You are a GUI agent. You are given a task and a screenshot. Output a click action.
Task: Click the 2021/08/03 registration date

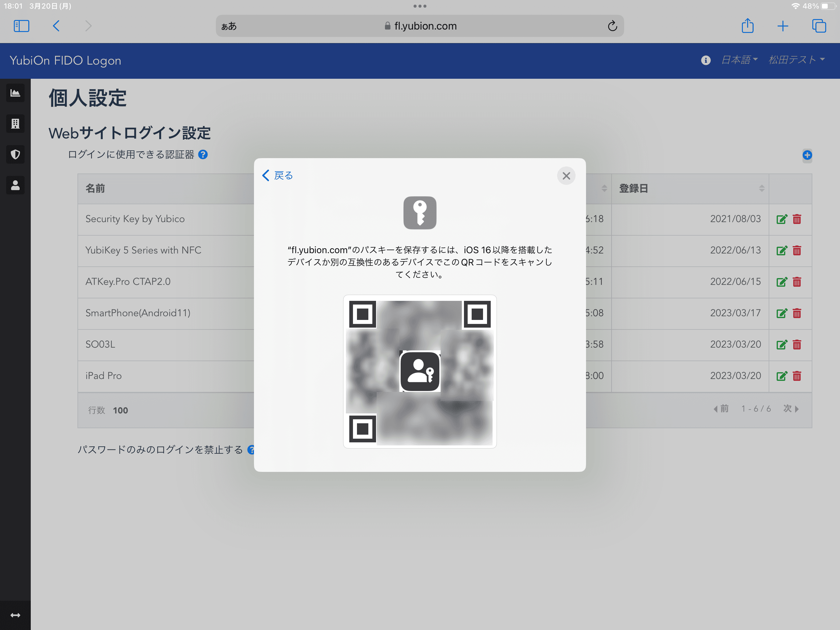735,219
